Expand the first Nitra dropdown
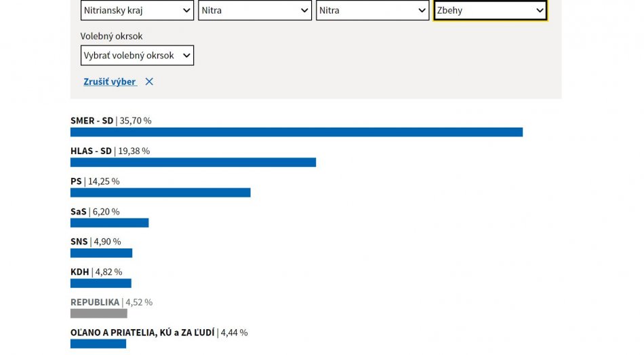 (255, 11)
